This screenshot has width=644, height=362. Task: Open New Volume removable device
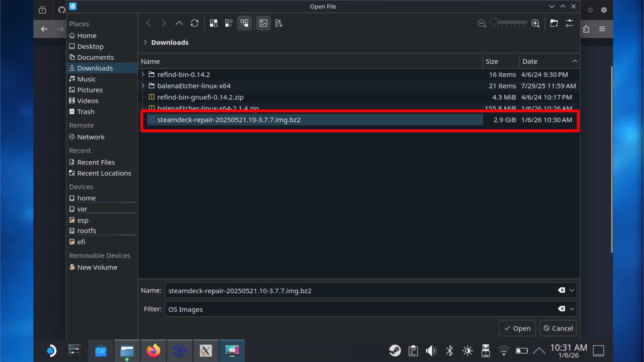[x=97, y=267]
